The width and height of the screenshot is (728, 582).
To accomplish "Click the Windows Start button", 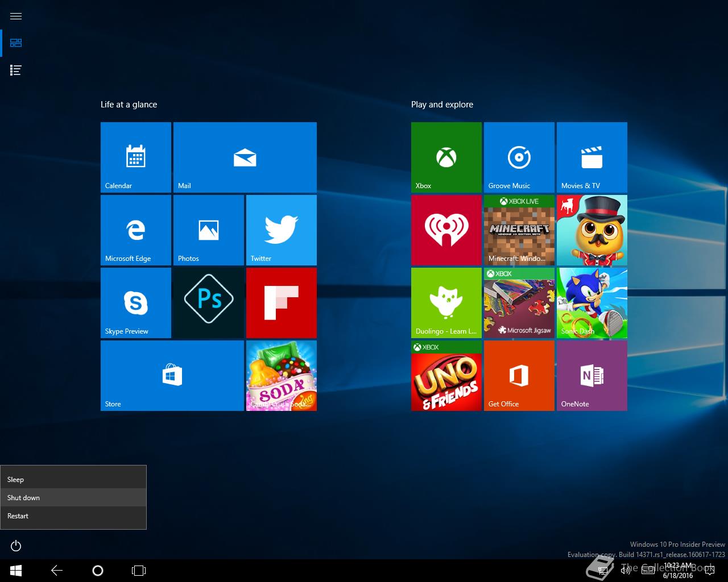I will pos(16,571).
